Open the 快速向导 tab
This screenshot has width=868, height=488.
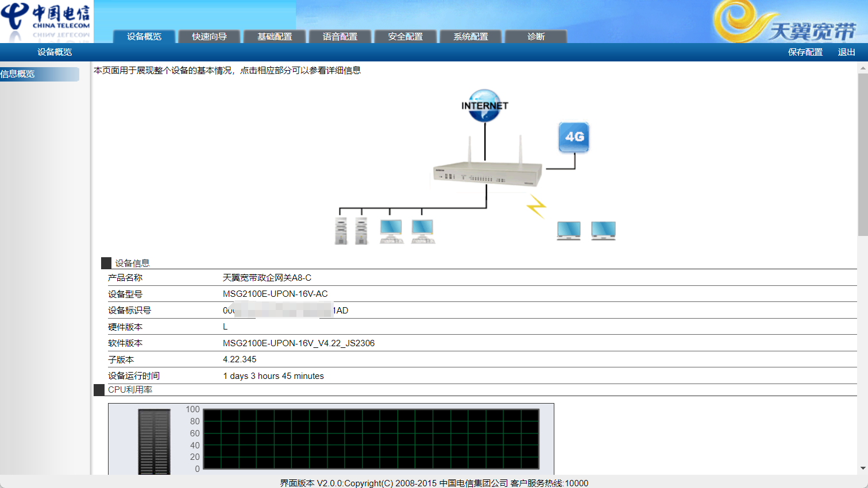(x=209, y=37)
